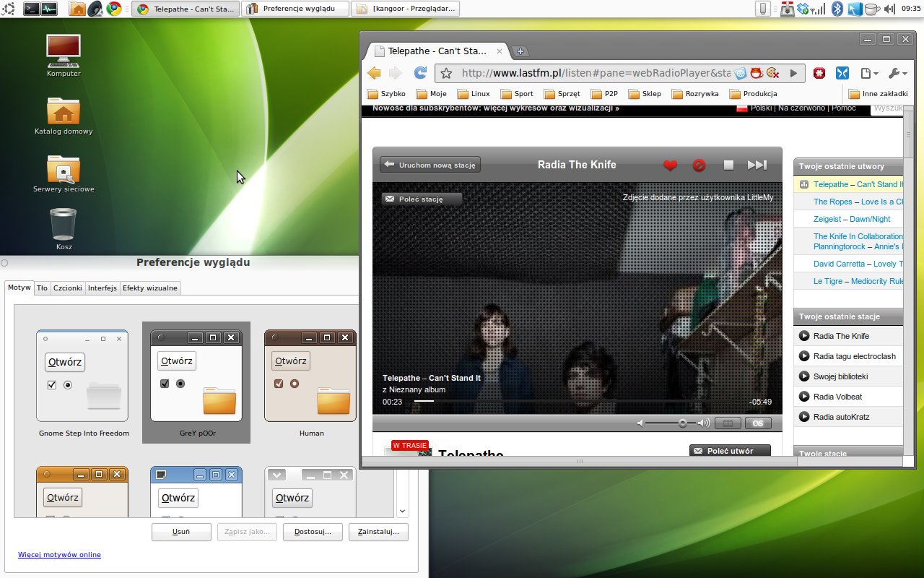Click the Chrome address bar URL
The width and height of the screenshot is (924, 578).
point(596,73)
